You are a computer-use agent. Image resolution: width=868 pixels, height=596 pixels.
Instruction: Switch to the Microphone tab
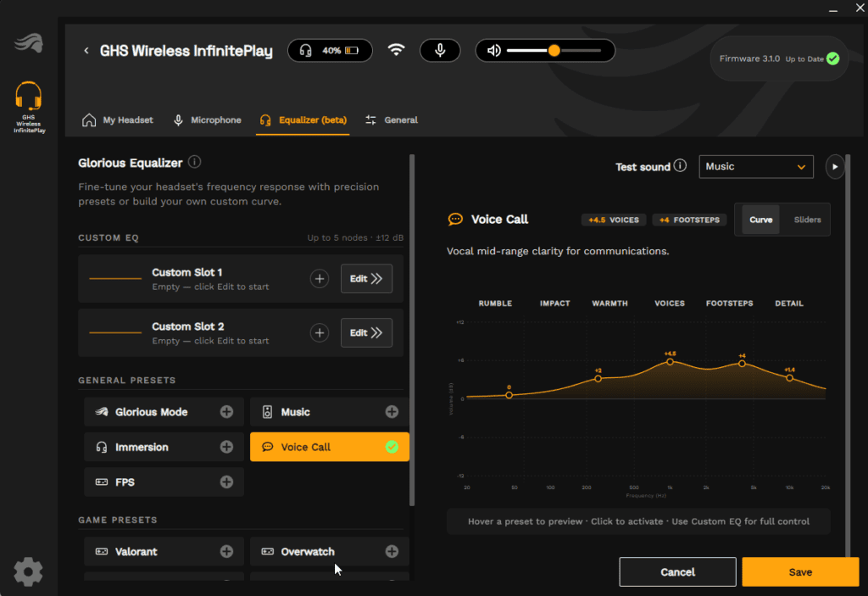click(208, 120)
